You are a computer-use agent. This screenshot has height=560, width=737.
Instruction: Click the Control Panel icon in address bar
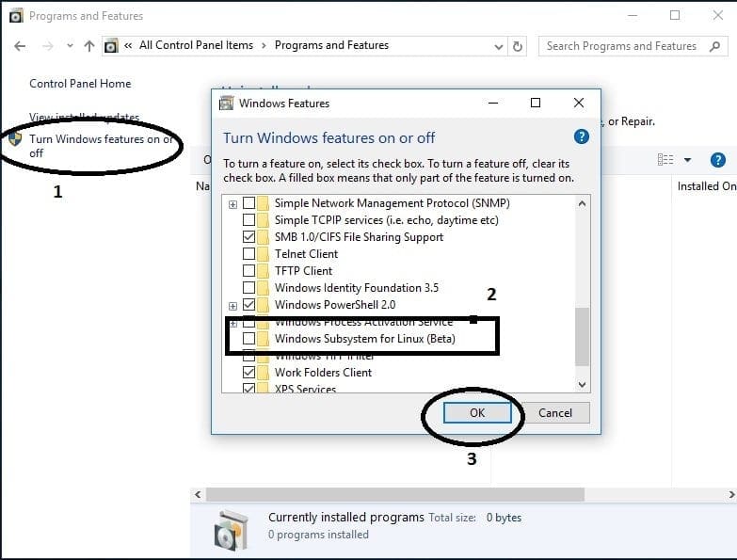[x=111, y=46]
